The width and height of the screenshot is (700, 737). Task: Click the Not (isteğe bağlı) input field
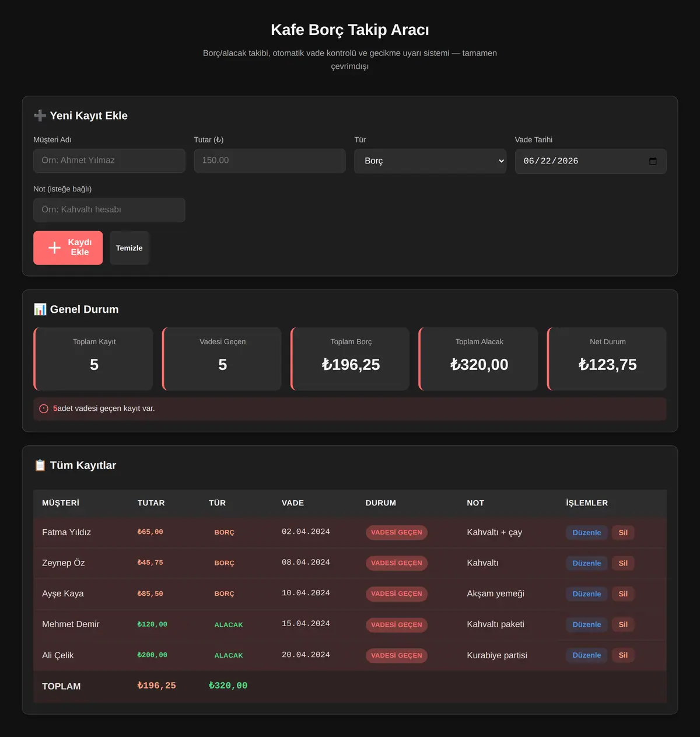point(109,210)
